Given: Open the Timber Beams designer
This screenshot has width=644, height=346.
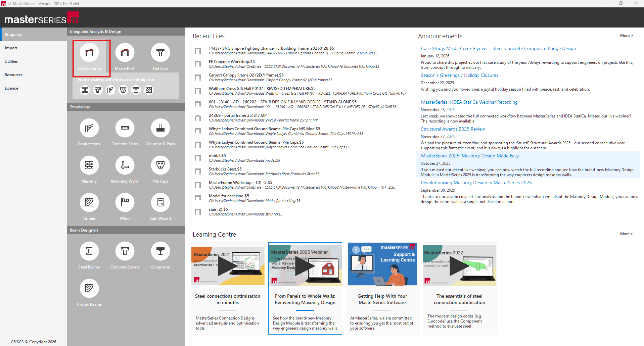Looking at the screenshot, I should point(89,289).
